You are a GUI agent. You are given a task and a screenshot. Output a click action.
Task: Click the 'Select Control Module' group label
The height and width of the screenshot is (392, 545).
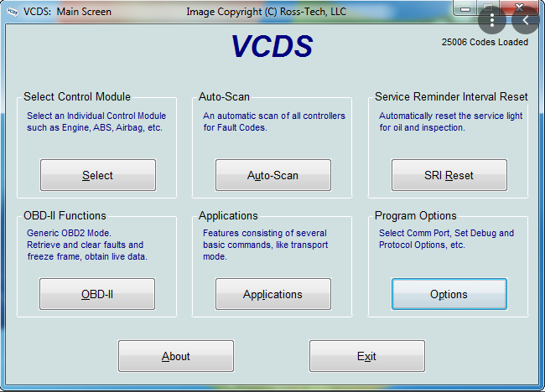pos(77,96)
